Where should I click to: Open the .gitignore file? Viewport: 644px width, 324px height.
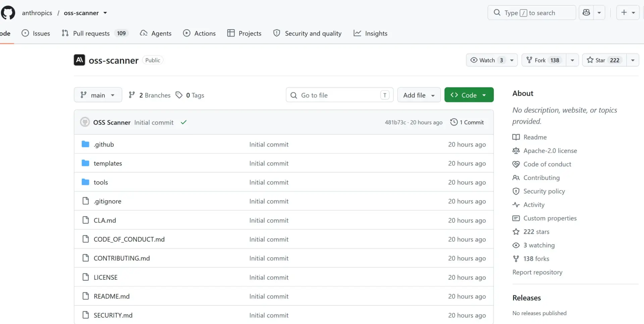107,201
